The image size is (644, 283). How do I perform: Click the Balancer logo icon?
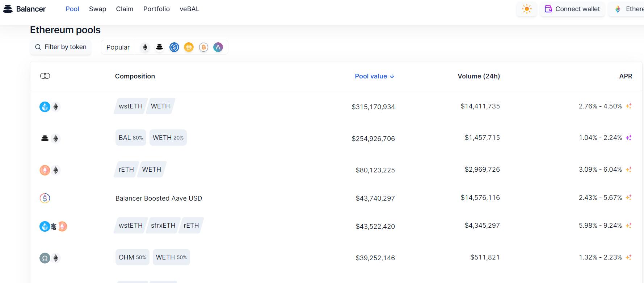[8, 9]
